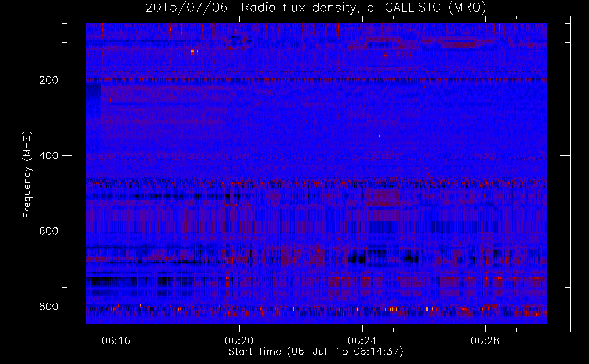Select the 200 frequency tick label
Screen dimensions: 589x364
click(48, 80)
